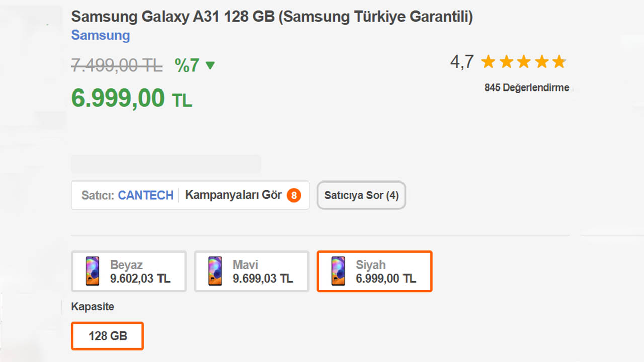Open the CANTECH seller profile

tap(145, 195)
